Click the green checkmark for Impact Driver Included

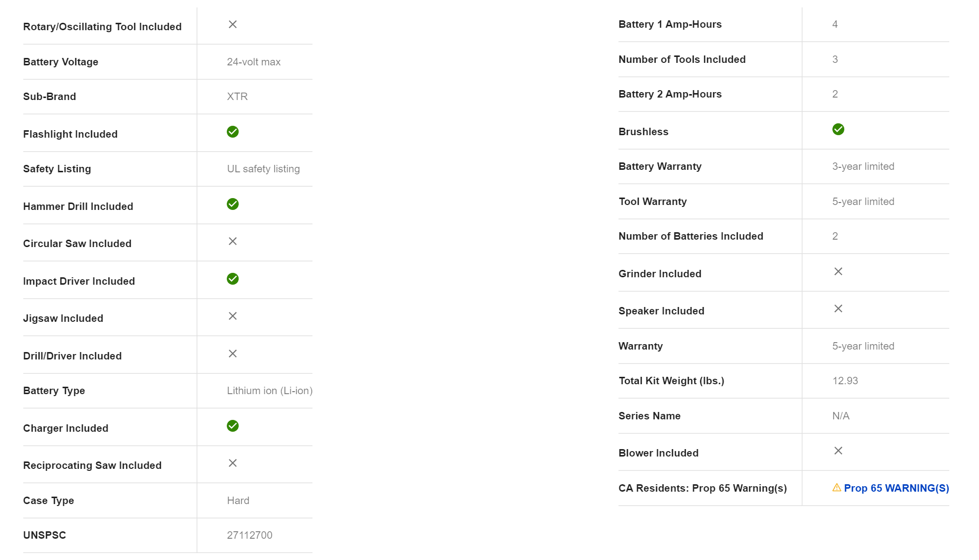pyautogui.click(x=233, y=279)
